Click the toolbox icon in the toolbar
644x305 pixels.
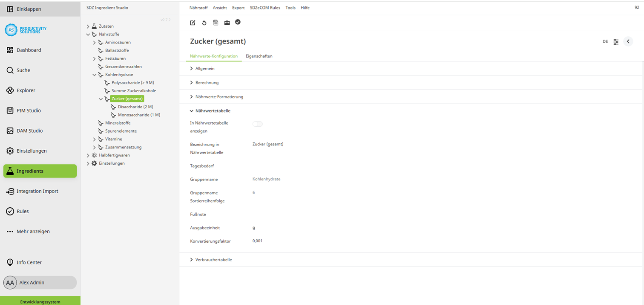click(227, 23)
